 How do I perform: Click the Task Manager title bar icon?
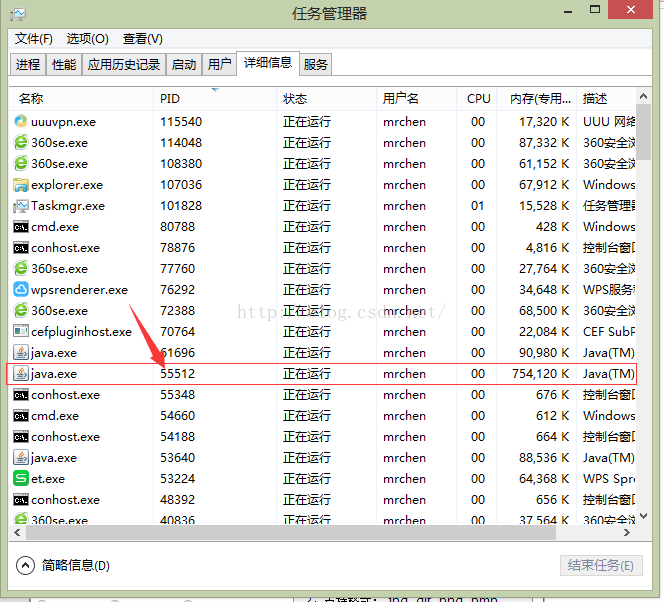18,14
